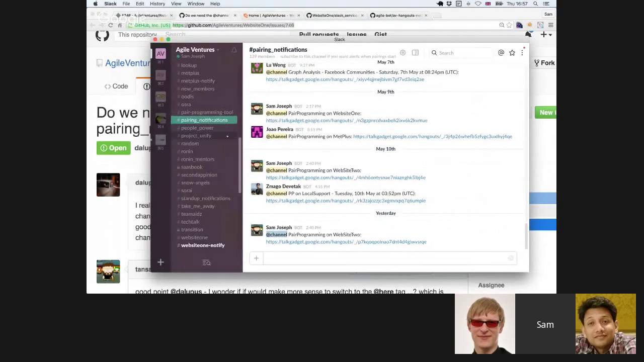Click browser back arrow button
Screen dimensions: 644x362
(92, 25)
